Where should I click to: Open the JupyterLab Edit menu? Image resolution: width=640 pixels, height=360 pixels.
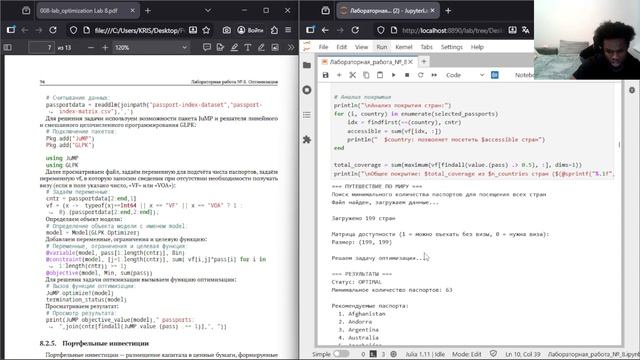coord(342,47)
